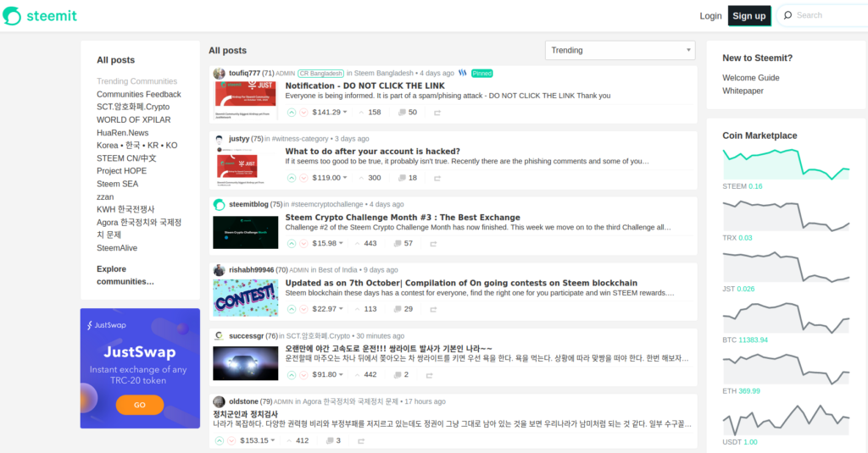Click the search magnifier icon
Screen dimensions: 868x453
(787, 15)
